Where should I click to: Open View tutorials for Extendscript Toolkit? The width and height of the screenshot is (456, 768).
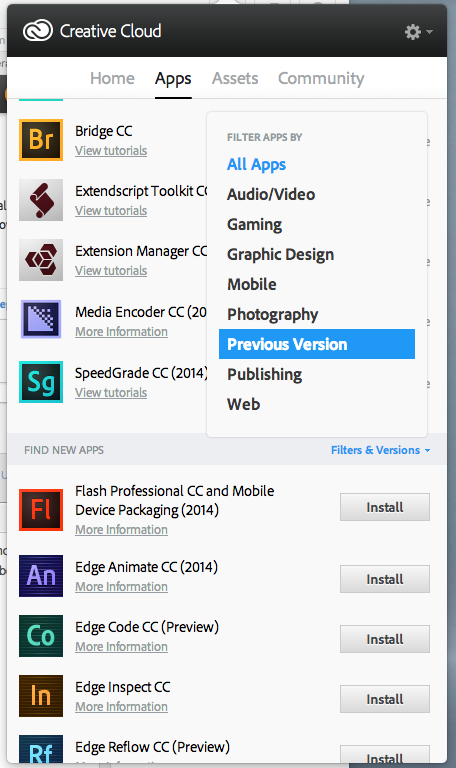[111, 211]
